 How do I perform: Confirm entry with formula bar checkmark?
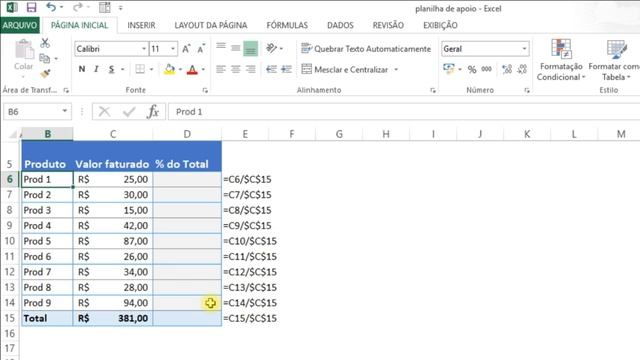[x=129, y=111]
